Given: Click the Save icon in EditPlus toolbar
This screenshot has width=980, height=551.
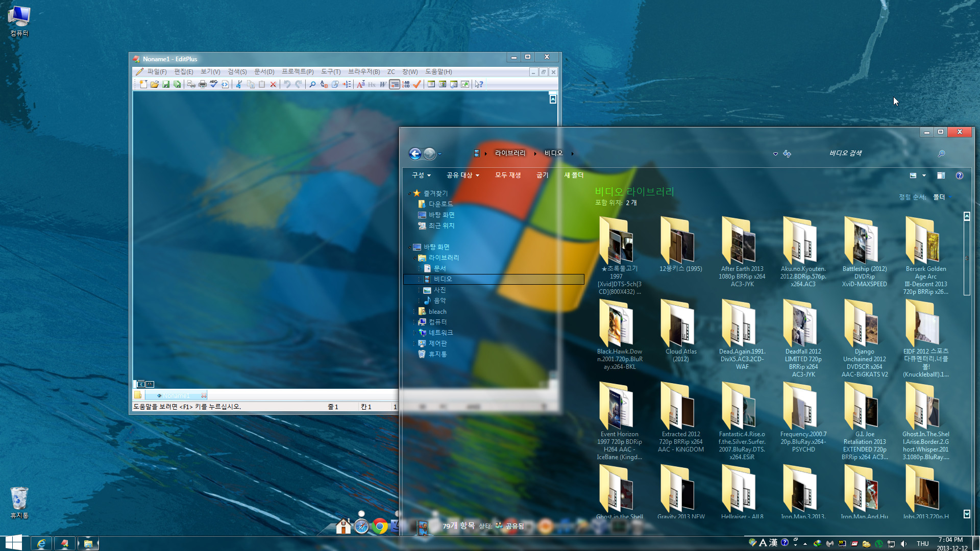Looking at the screenshot, I should (166, 84).
